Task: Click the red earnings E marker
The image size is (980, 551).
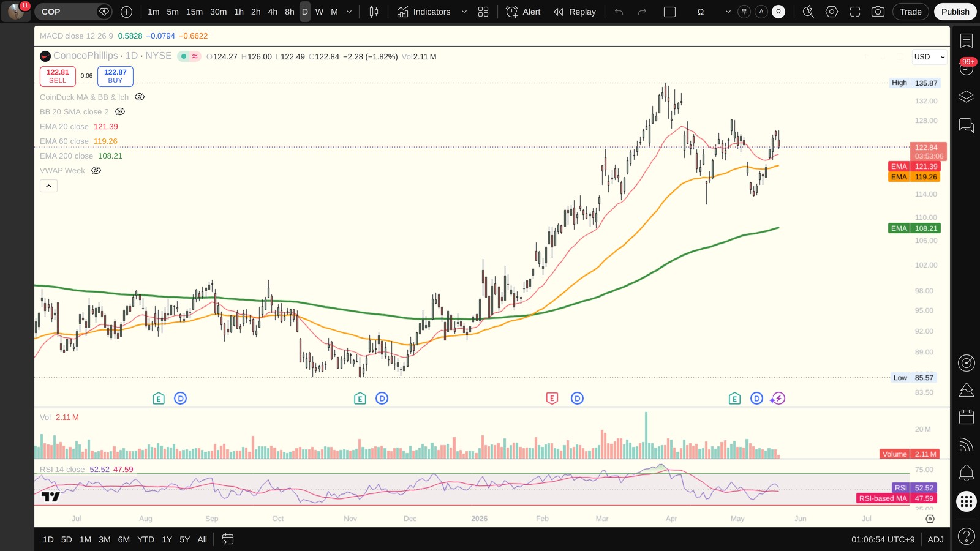Action: pyautogui.click(x=552, y=399)
